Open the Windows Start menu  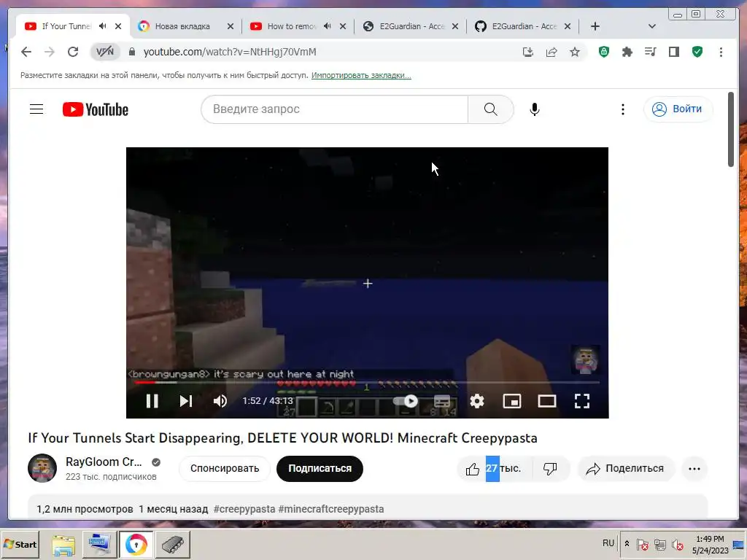[20, 544]
